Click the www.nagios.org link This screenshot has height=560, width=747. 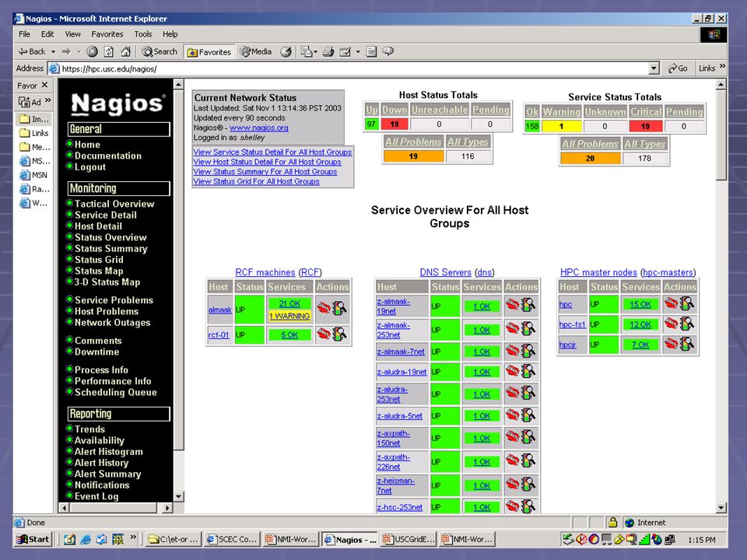point(258,128)
